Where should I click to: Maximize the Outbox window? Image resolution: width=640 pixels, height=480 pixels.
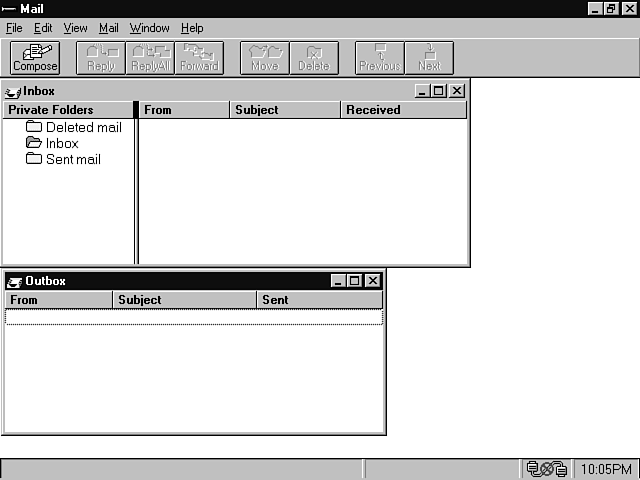click(355, 281)
